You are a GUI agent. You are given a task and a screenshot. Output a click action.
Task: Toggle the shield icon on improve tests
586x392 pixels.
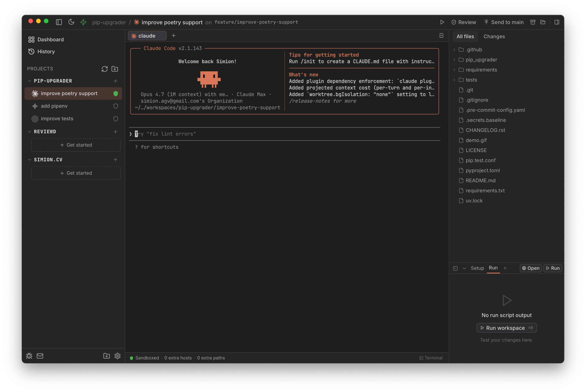(x=116, y=119)
